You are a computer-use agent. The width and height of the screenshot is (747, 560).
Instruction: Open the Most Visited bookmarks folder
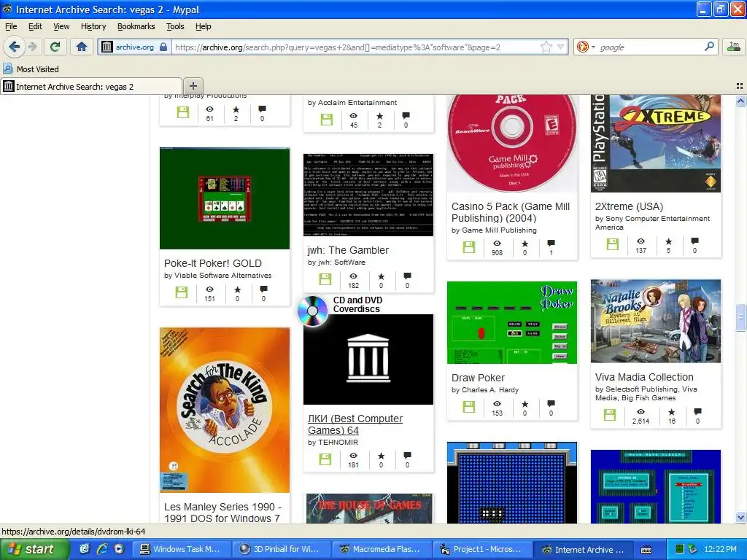(31, 69)
